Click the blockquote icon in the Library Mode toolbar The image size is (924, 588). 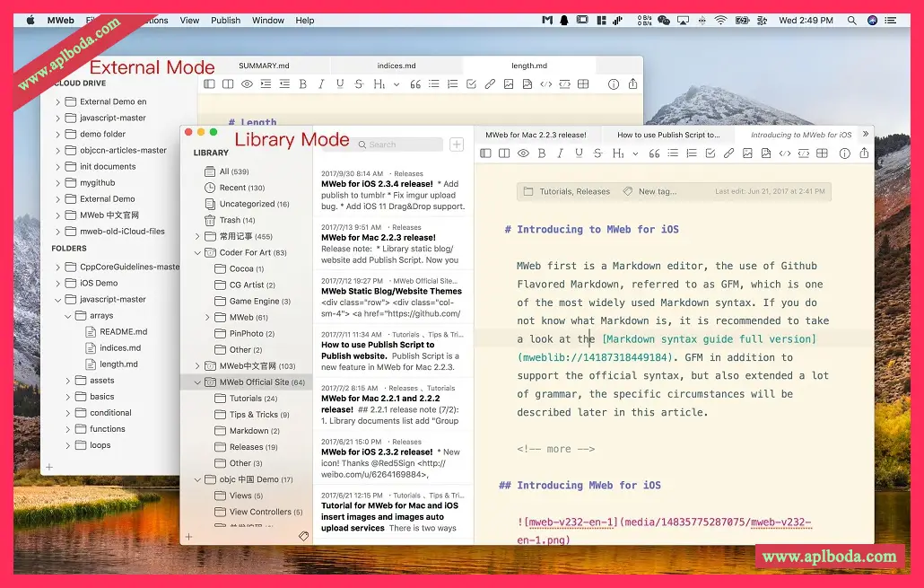pyautogui.click(x=654, y=154)
